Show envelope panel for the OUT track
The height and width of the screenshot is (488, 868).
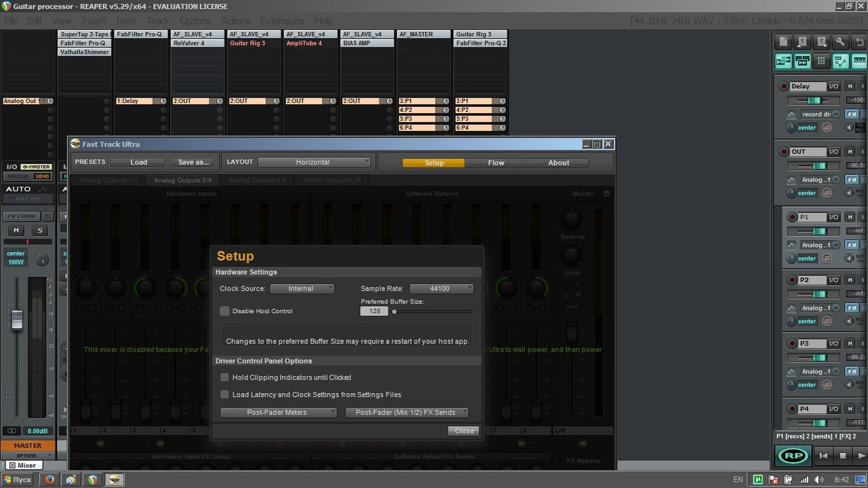pyautogui.click(x=791, y=180)
